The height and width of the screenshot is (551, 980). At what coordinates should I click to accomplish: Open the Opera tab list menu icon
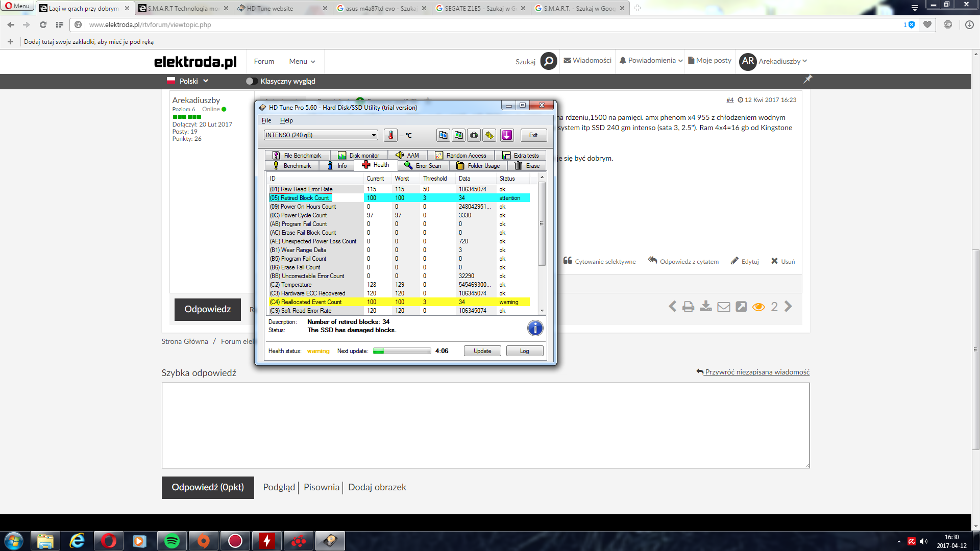pyautogui.click(x=915, y=8)
